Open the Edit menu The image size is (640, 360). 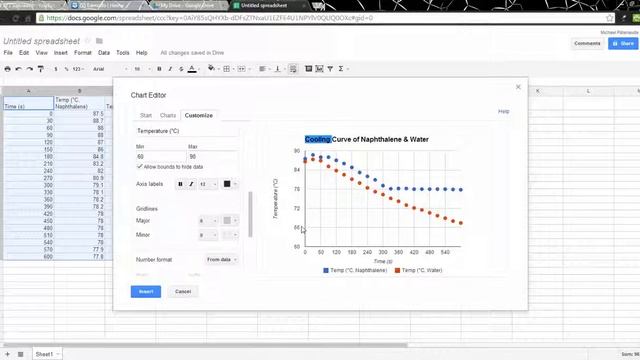(x=24, y=53)
